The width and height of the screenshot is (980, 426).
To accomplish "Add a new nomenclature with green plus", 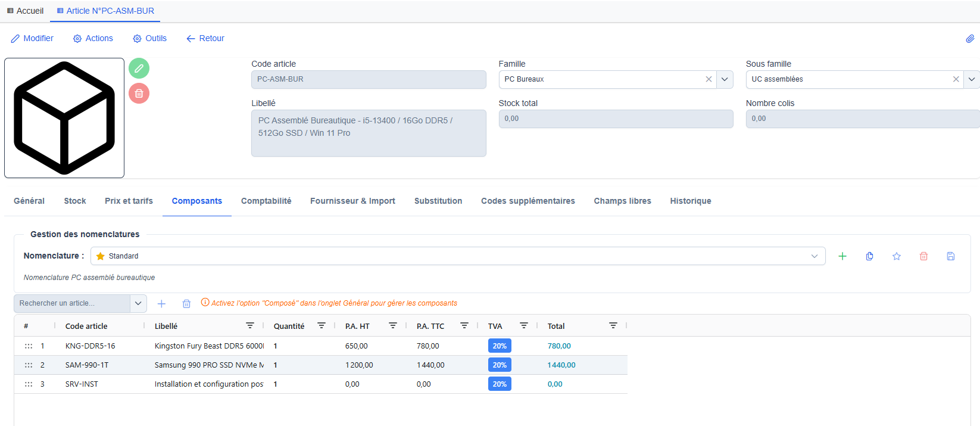I will [x=842, y=256].
